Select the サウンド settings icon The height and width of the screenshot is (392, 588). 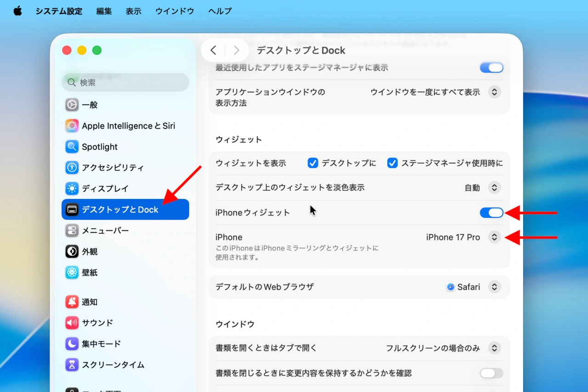[72, 323]
